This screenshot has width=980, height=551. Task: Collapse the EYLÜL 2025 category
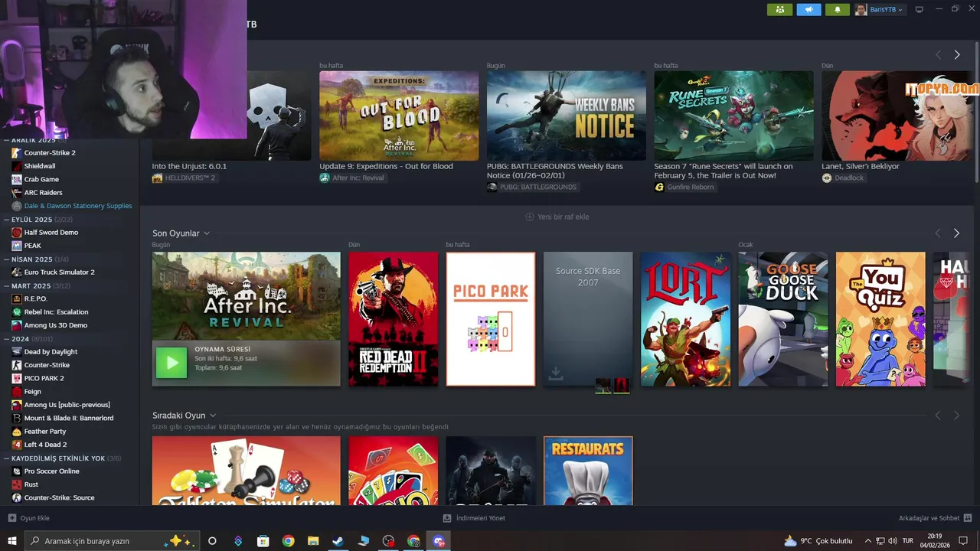7,220
